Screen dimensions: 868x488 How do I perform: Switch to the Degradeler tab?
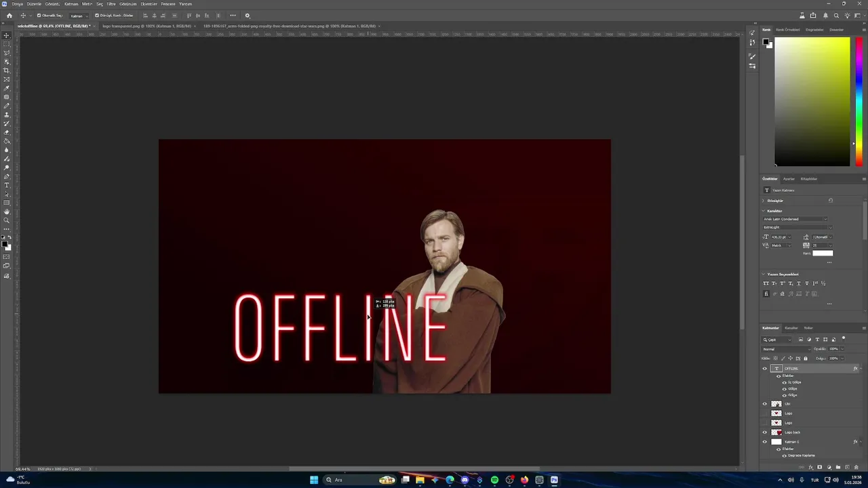click(x=814, y=30)
